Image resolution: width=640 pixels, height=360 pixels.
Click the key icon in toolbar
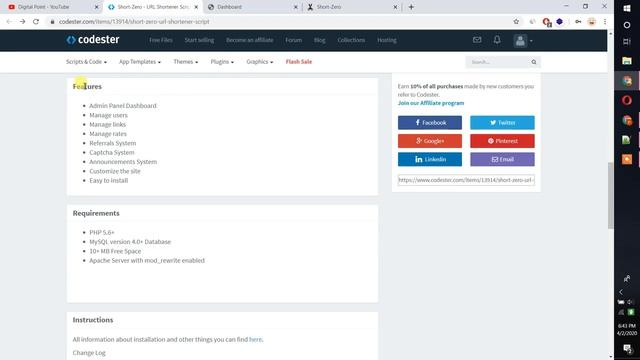[x=578, y=22]
